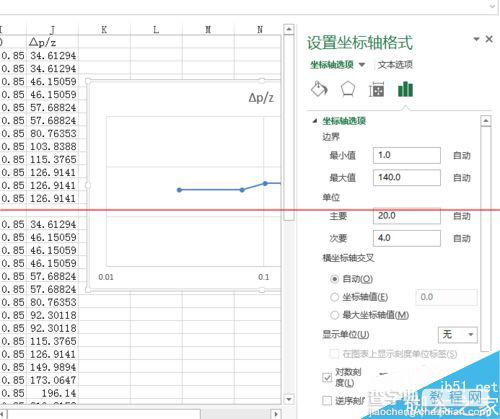
Task: Click the chart title Δp/z
Action: coord(261,97)
